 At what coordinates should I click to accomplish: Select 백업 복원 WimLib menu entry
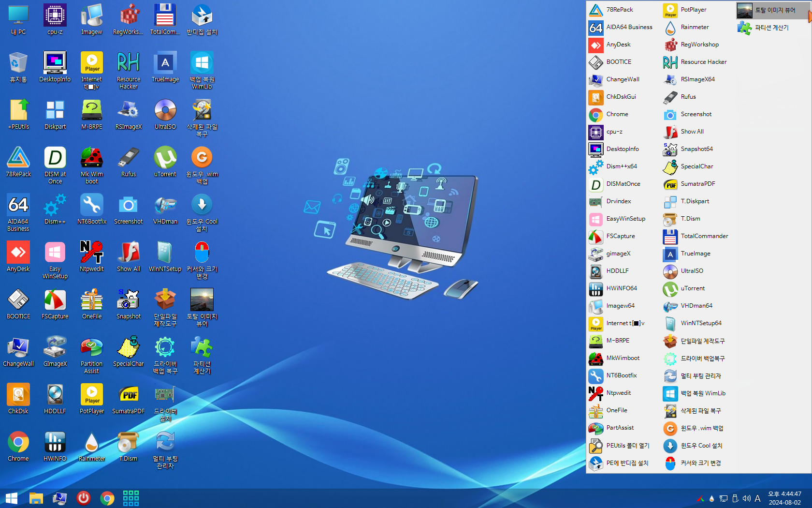click(698, 393)
